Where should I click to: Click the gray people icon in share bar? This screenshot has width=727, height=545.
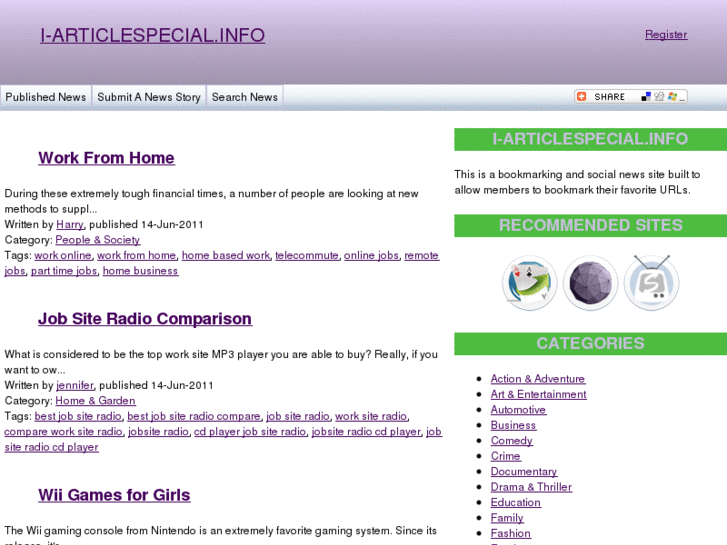click(659, 96)
